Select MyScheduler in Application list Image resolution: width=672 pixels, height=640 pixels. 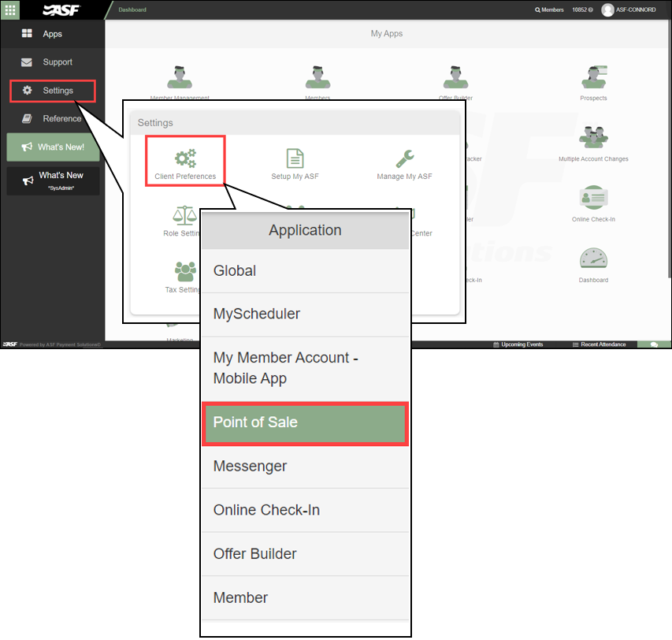(x=305, y=314)
